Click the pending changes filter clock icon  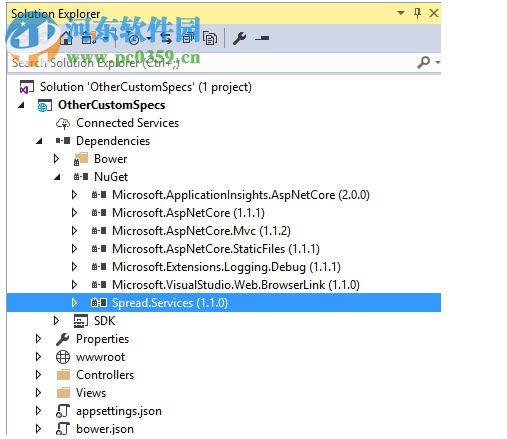pos(134,39)
